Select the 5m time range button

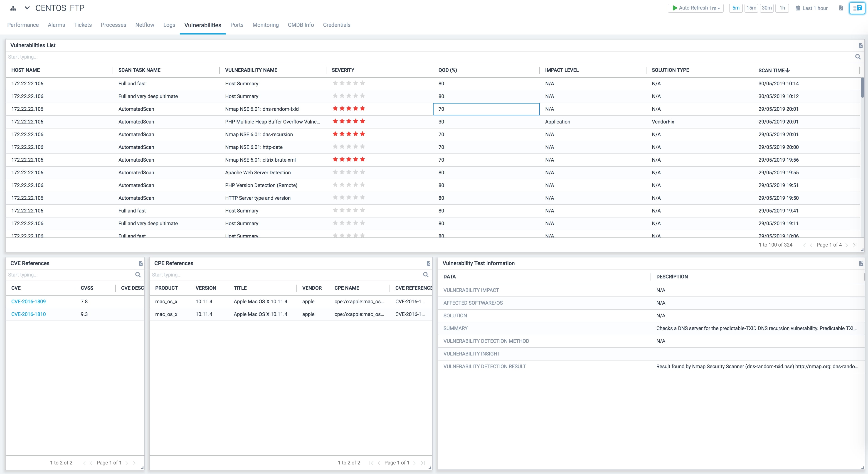(736, 8)
